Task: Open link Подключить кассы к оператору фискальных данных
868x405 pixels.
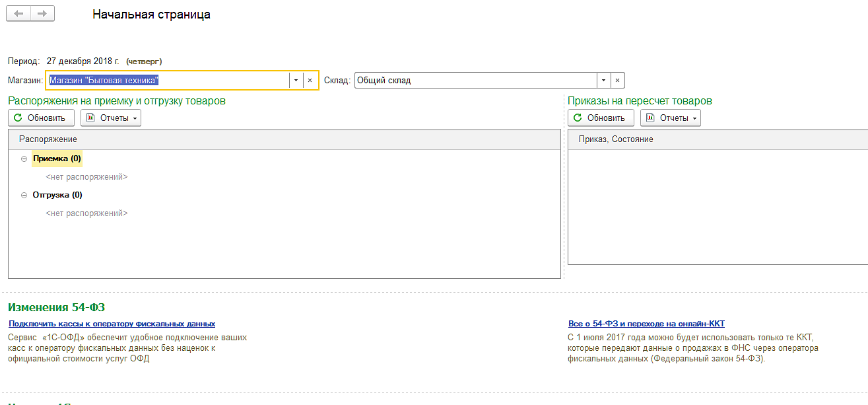Action: [x=112, y=324]
